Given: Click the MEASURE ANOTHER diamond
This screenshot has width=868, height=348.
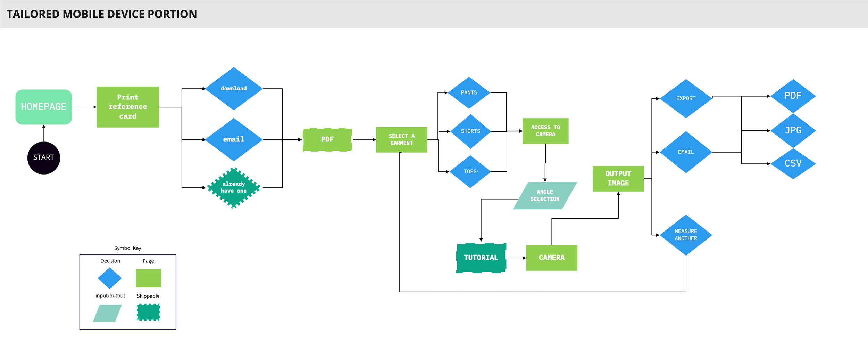Looking at the screenshot, I should (x=686, y=235).
